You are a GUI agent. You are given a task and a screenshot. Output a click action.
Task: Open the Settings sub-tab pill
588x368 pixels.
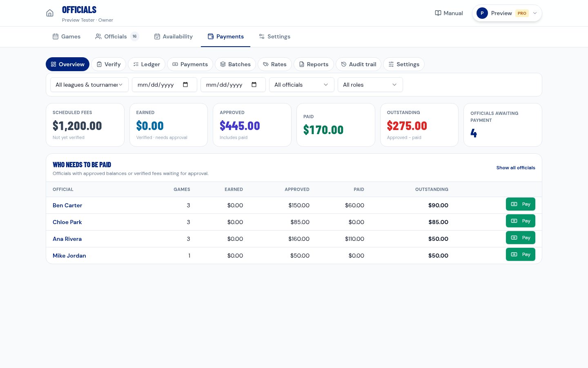[x=404, y=64]
